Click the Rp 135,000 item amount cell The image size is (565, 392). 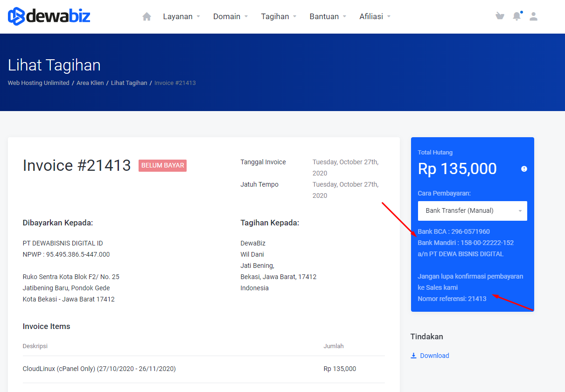point(340,369)
